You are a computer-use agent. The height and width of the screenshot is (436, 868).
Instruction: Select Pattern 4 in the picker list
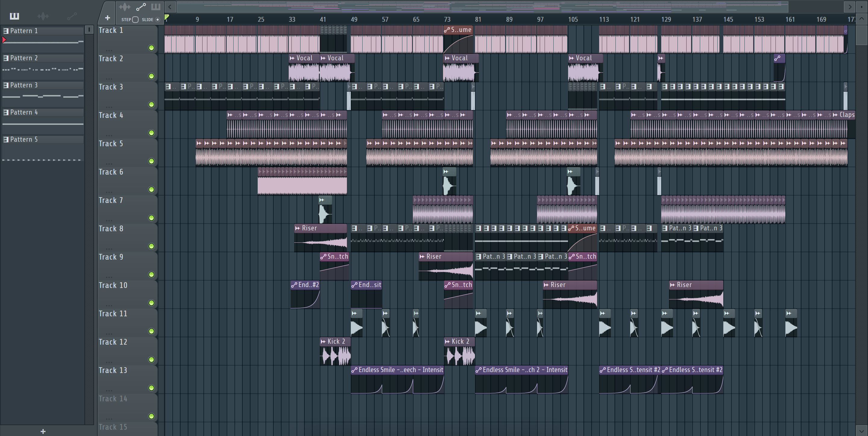[43, 112]
